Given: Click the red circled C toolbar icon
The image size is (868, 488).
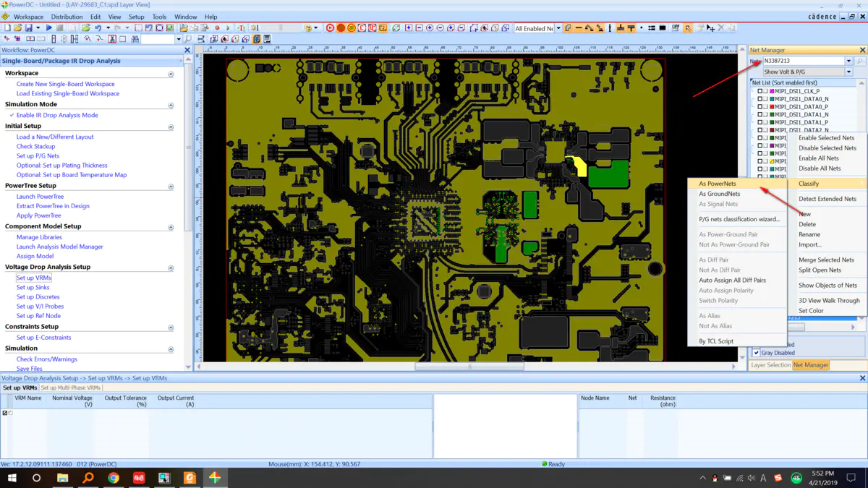Looking at the screenshot, I should 362,28.
